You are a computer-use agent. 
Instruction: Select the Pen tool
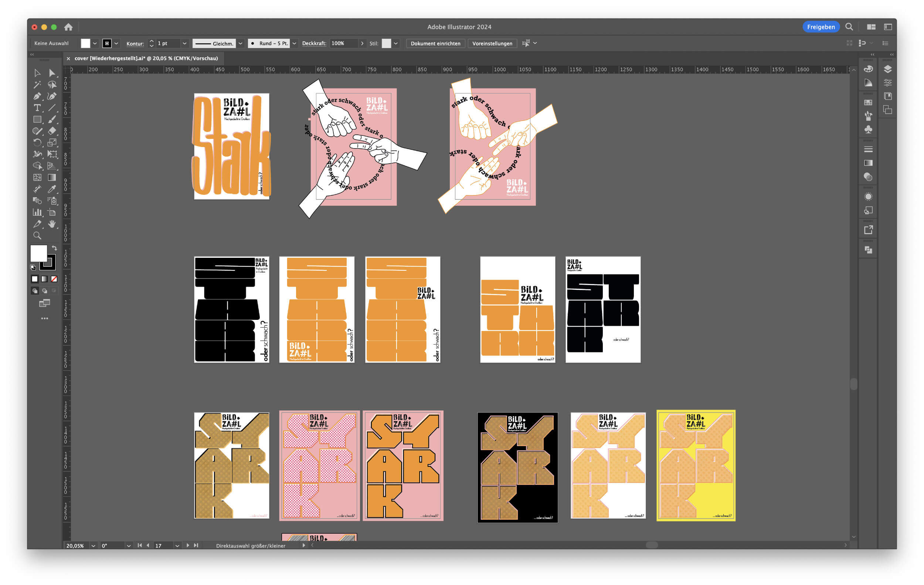[x=37, y=96]
